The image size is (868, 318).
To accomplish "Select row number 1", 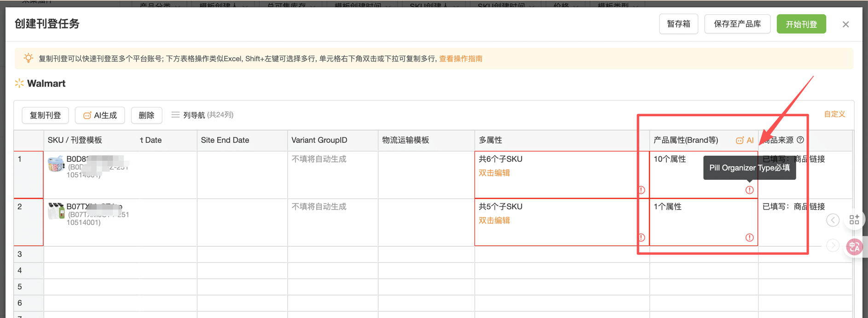I will pos(29,175).
